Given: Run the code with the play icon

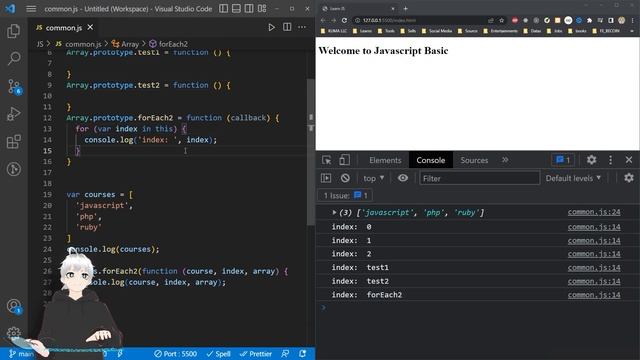Looking at the screenshot, I should coord(271,27).
